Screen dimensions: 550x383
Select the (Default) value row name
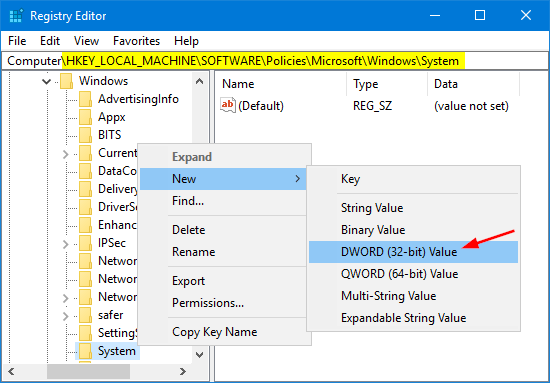pos(261,106)
